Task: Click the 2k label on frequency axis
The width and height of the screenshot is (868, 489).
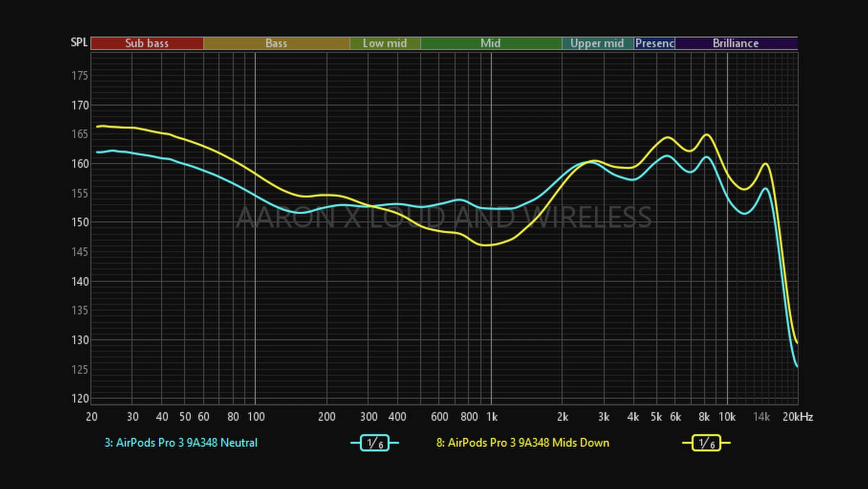Action: coord(563,417)
